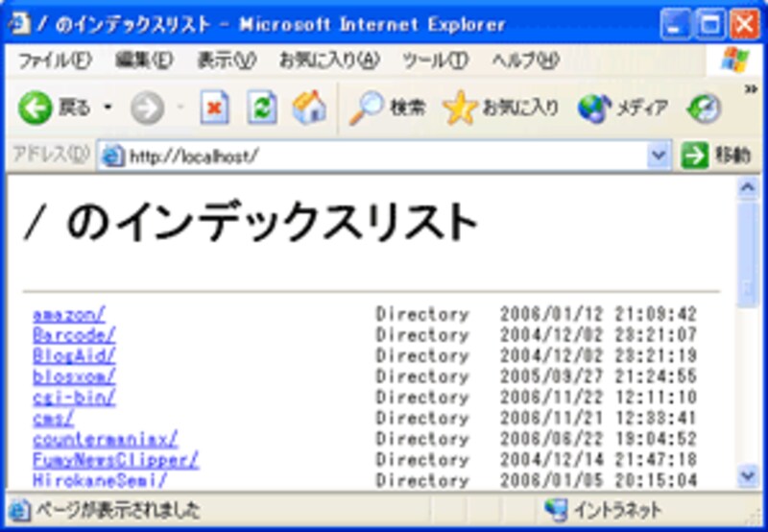This screenshot has height=532, width=768.
Task: Open the ファイル(F) menu
Action: click(54, 60)
